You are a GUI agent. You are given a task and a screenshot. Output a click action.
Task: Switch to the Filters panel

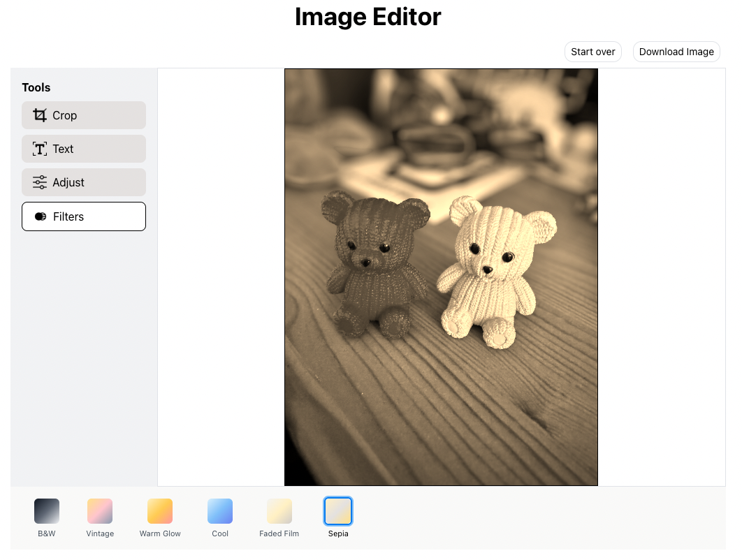83,216
